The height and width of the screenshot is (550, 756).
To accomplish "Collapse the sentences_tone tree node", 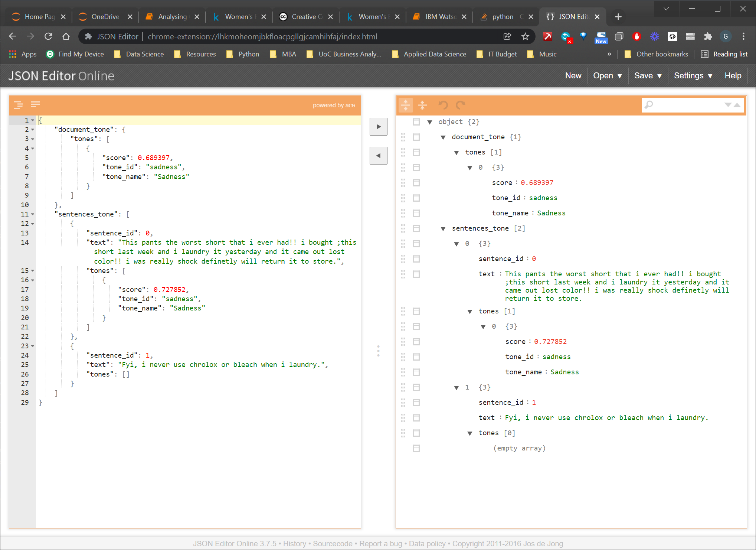I will coord(443,229).
